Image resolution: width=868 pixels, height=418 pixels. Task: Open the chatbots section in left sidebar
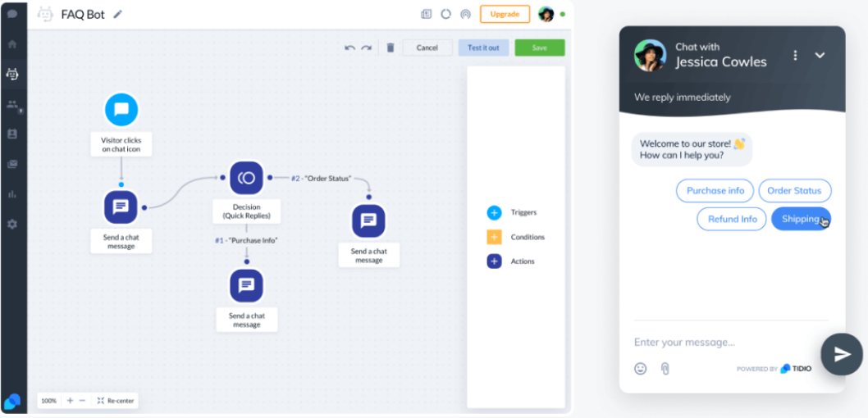pos(12,74)
